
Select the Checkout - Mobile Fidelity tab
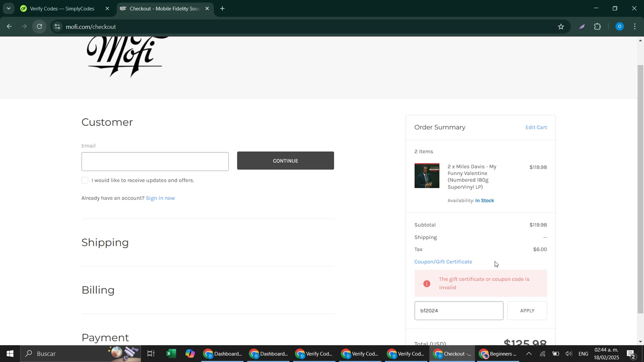pos(165,9)
